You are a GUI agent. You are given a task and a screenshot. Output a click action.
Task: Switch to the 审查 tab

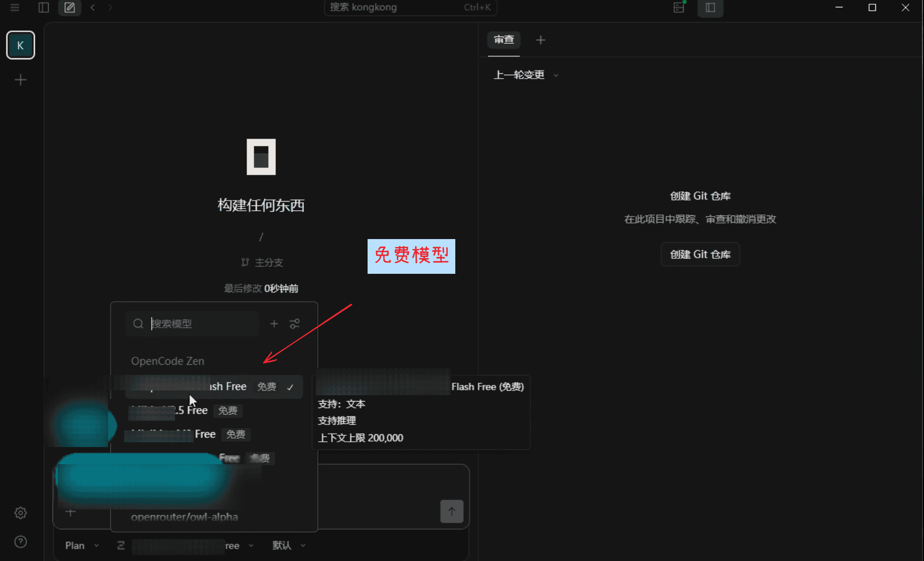coord(504,40)
